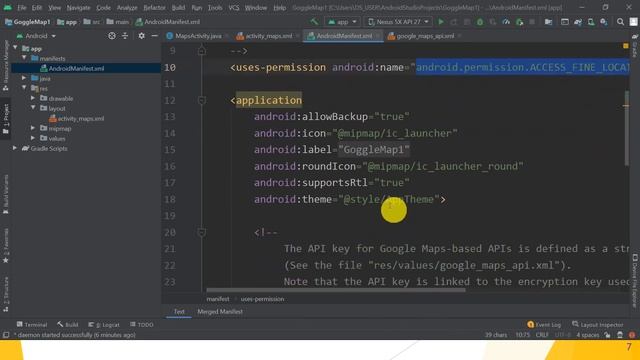
Task: Click the Make Project hammer icon
Action: click(314, 22)
